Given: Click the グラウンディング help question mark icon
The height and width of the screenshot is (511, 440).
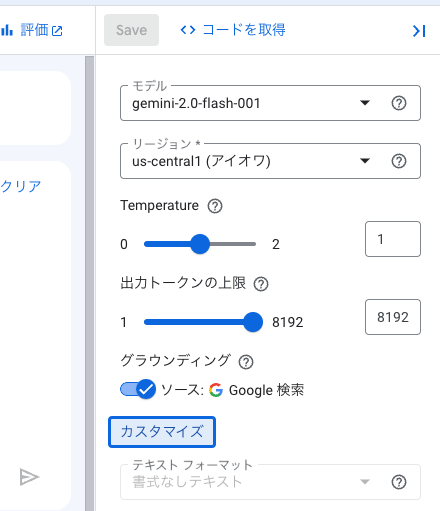Looking at the screenshot, I should (246, 362).
